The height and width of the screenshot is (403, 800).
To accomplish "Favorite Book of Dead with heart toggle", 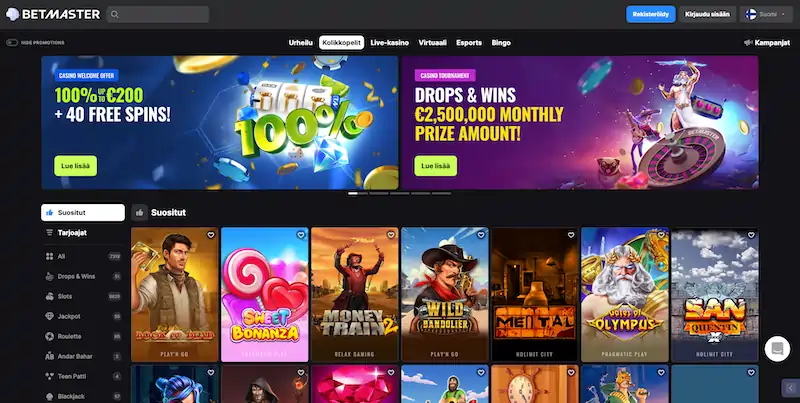I will click(211, 235).
